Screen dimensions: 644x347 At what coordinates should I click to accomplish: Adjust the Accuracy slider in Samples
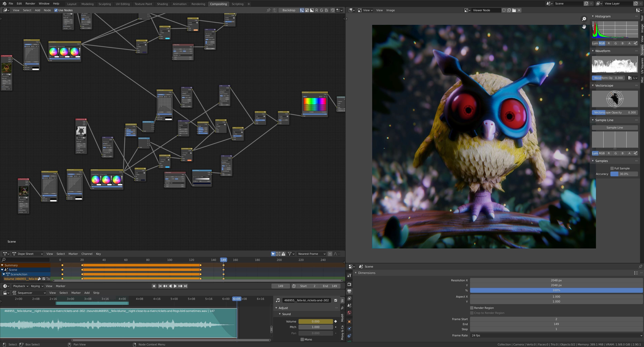pos(624,174)
